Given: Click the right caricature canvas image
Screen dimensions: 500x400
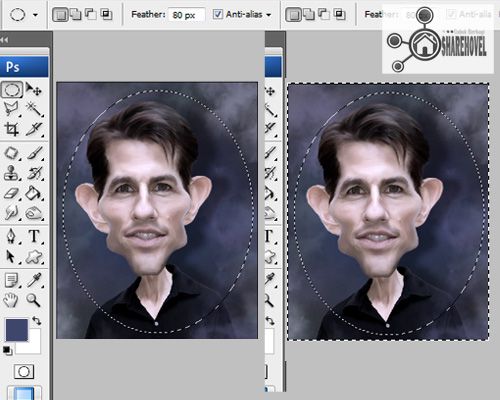Looking at the screenshot, I should 388,212.
